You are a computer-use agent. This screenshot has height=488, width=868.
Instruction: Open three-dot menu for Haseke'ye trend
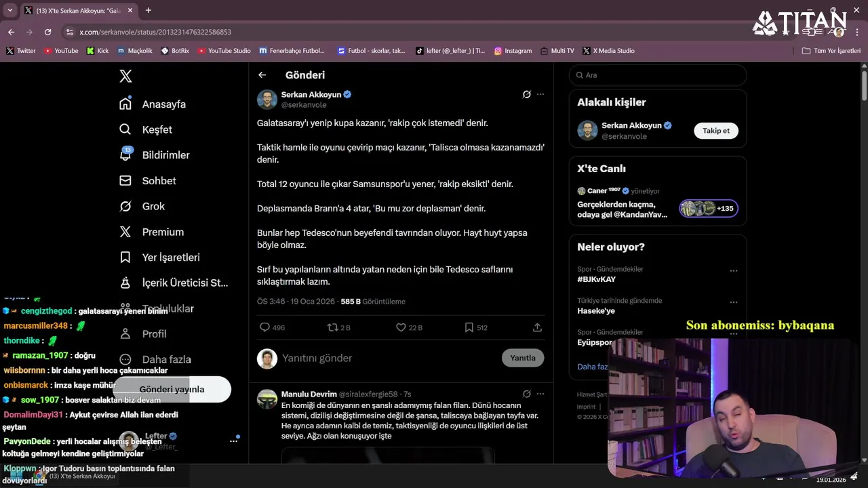pyautogui.click(x=733, y=302)
